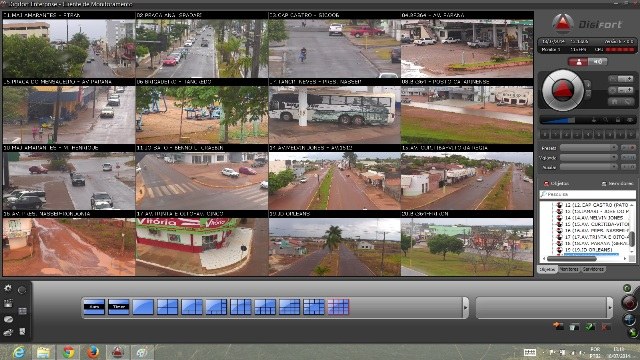Click the center of the PTZ joystick
640x360 pixels.
pyautogui.click(x=562, y=90)
